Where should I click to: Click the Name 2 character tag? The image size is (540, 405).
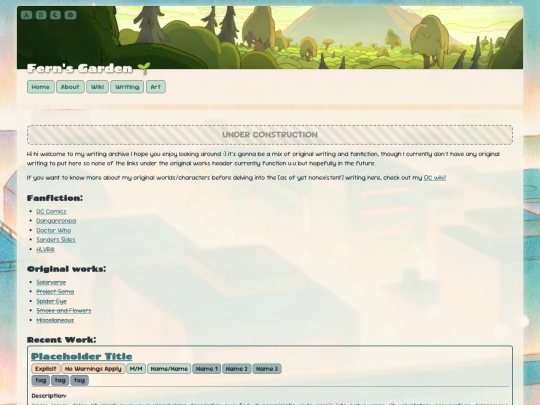237,369
